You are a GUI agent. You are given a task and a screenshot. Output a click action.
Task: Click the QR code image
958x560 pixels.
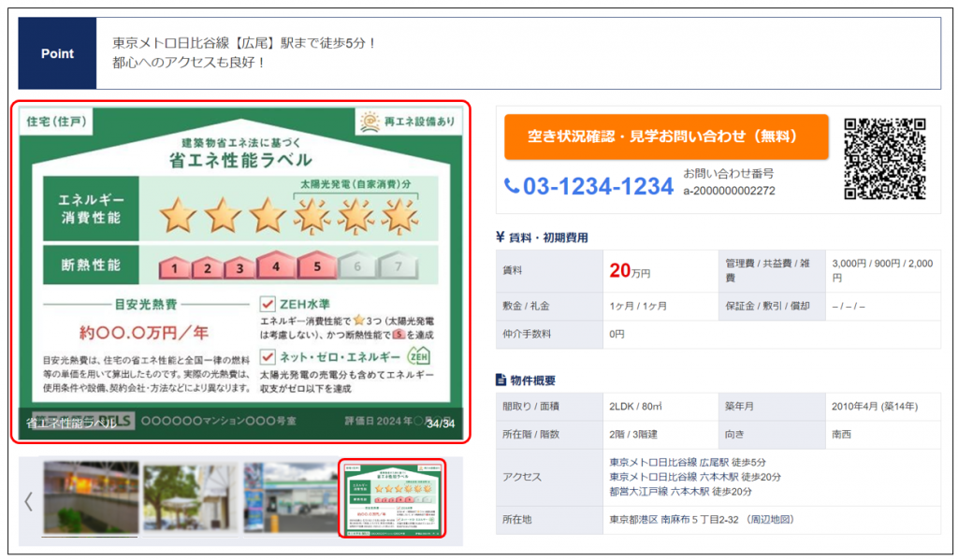coord(884,159)
